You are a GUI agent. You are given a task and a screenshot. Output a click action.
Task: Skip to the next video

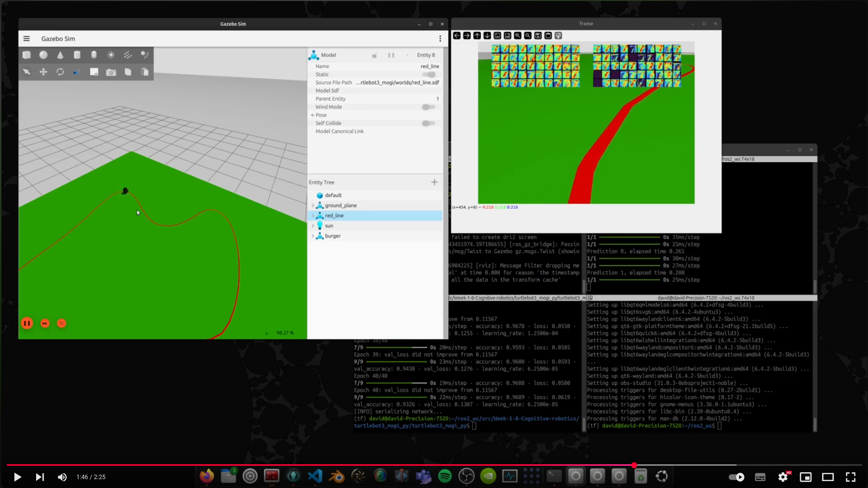pyautogui.click(x=40, y=477)
